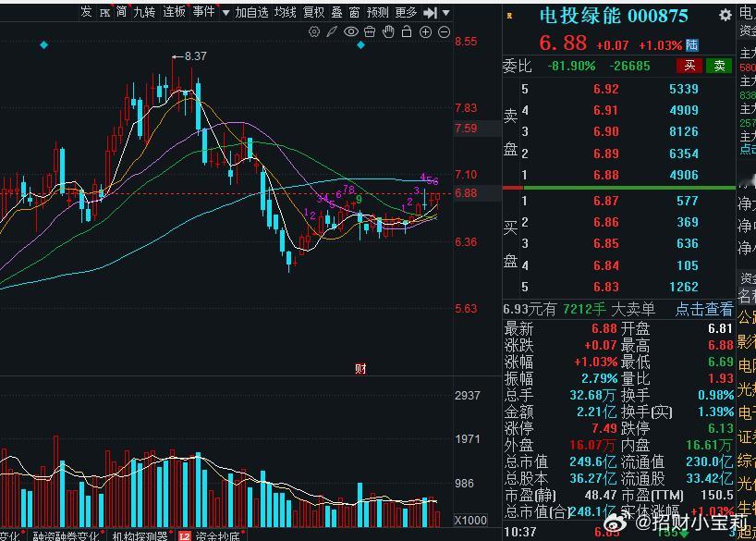Toggle the eye visibility icon in chart toolbar

(x=351, y=32)
